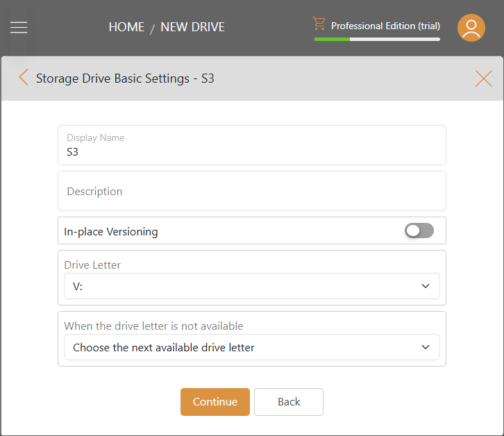This screenshot has height=436, width=504.
Task: Click the Back button
Action: 289,402
